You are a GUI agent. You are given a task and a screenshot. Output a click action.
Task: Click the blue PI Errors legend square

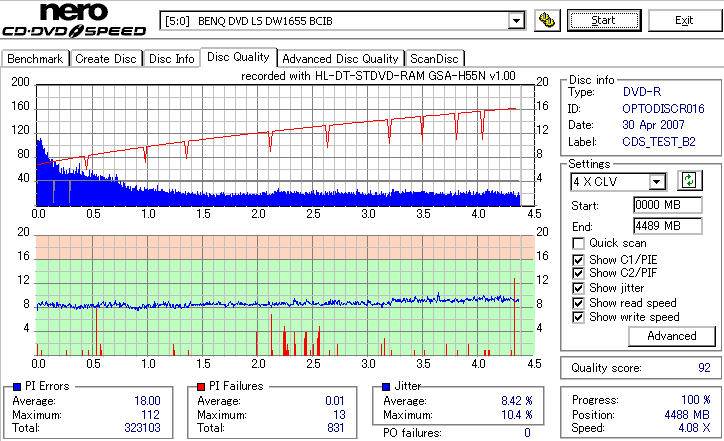tap(17, 387)
